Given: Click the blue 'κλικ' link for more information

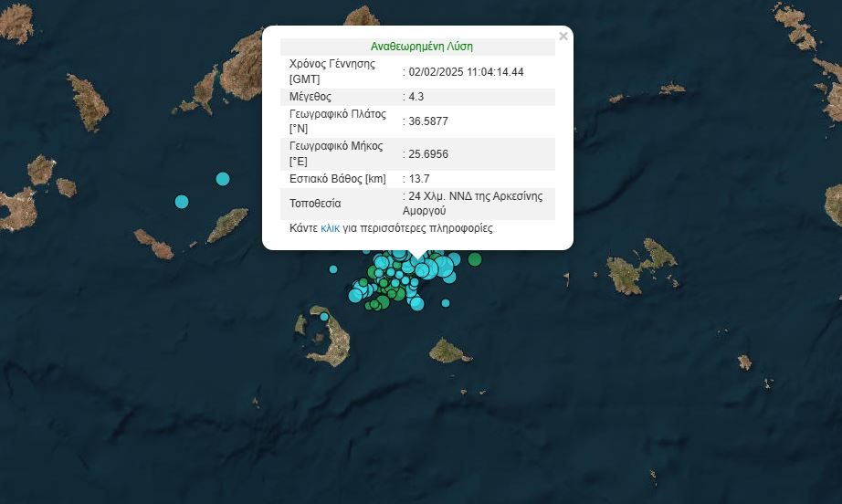Looking at the screenshot, I should (331, 228).
